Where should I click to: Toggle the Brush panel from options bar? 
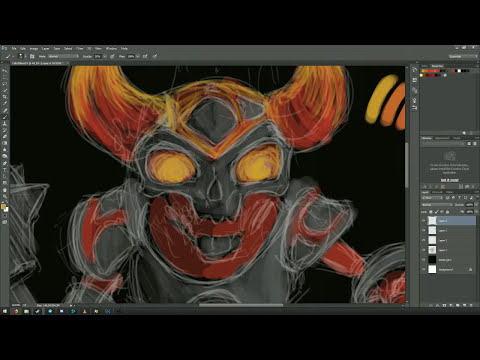32,56
